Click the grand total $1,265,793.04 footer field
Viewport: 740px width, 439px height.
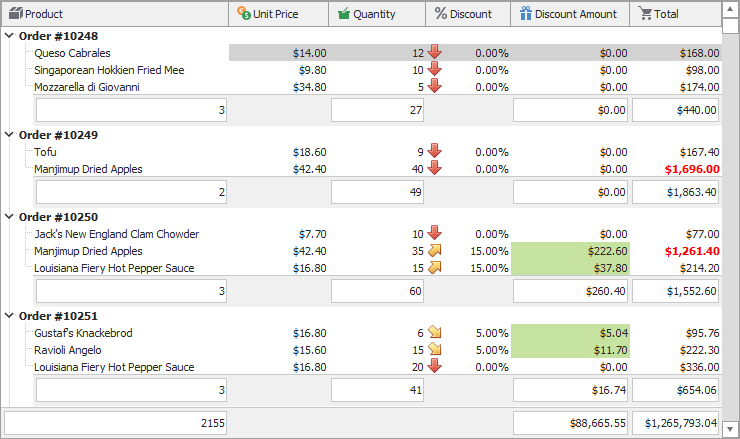[x=675, y=423]
